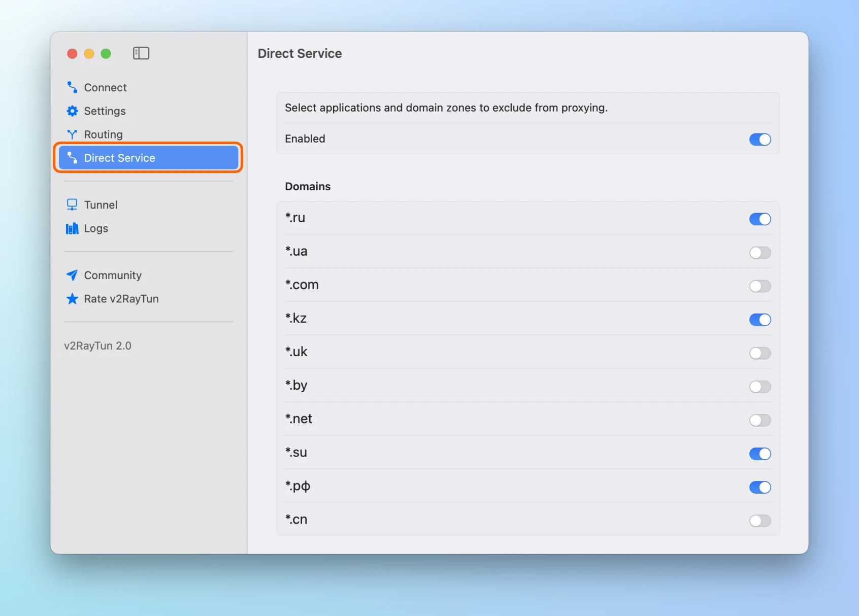
Task: Click the green zoom window button
Action: 106,54
